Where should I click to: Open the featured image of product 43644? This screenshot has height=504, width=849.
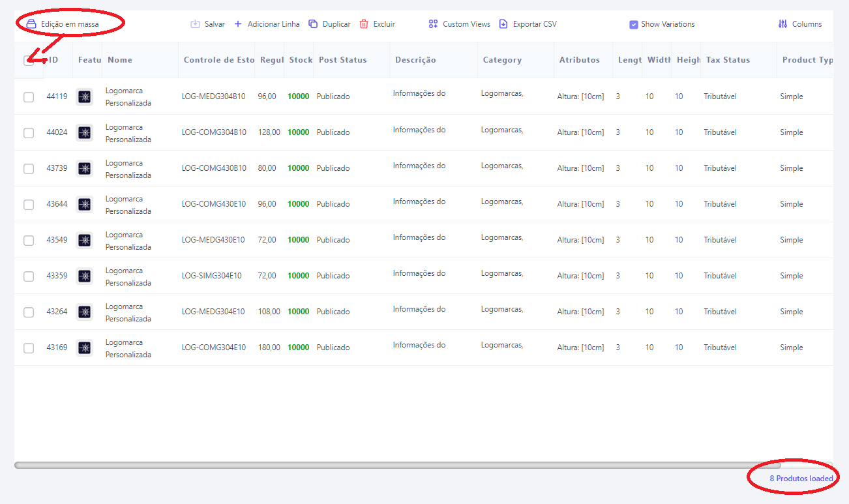coord(84,205)
